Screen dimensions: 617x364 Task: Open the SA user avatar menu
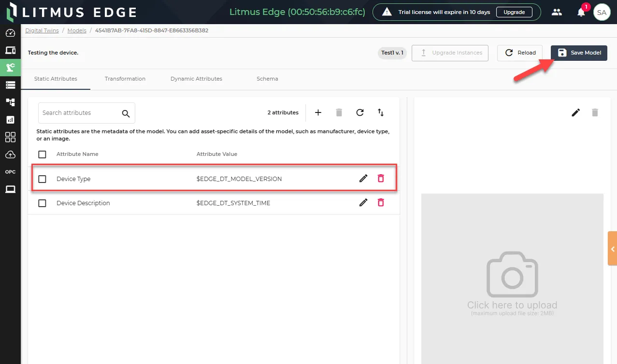click(602, 13)
